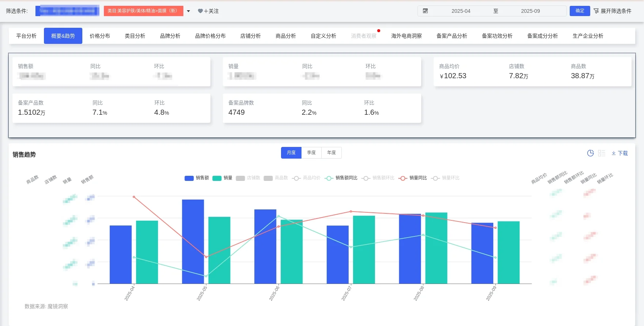Viewport: 644px width, 326px height.
Task: Click the 备案产品数 同比 value 7.1%
Action: point(100,113)
